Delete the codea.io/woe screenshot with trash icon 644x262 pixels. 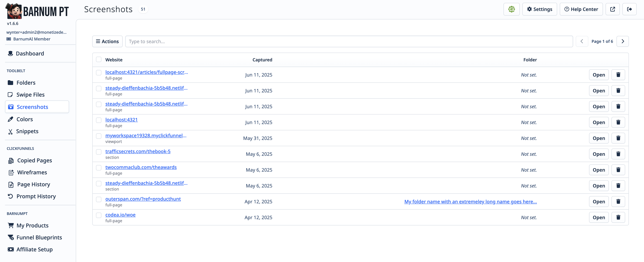click(x=618, y=217)
